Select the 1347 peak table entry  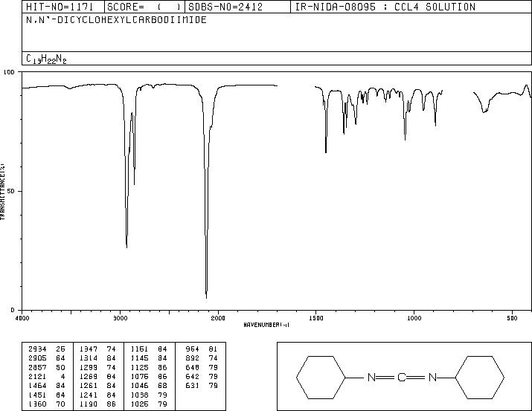click(97, 349)
